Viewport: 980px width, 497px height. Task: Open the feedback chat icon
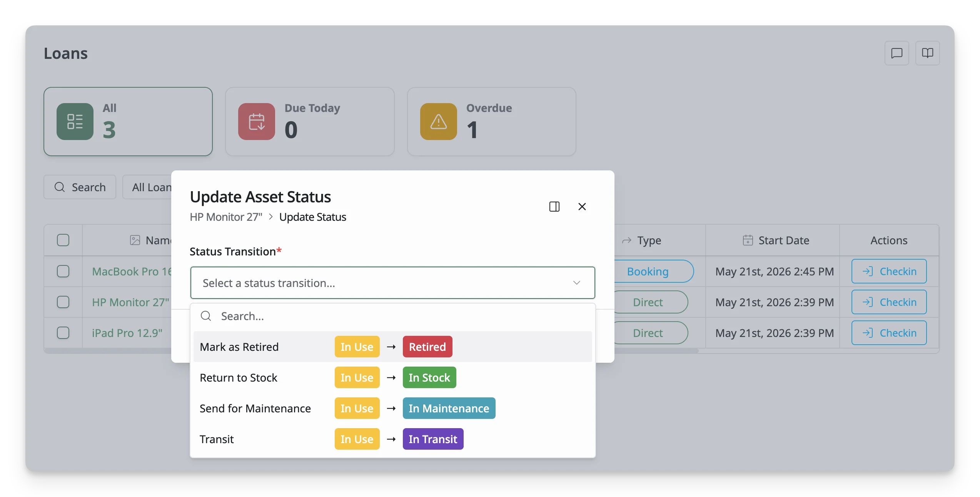tap(896, 53)
